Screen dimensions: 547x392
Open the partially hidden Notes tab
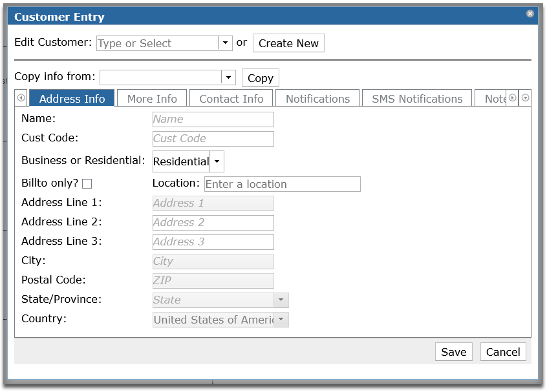coord(492,99)
